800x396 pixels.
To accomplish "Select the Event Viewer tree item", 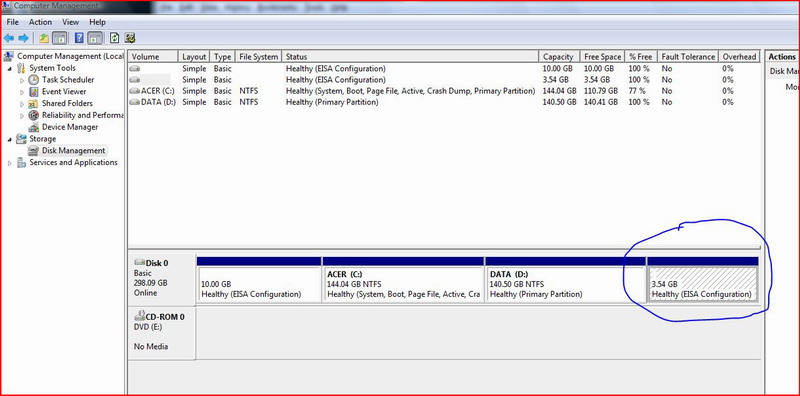I will click(x=64, y=91).
